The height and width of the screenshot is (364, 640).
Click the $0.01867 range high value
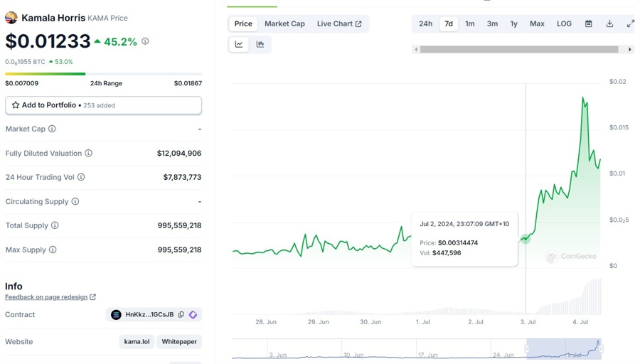pyautogui.click(x=188, y=83)
